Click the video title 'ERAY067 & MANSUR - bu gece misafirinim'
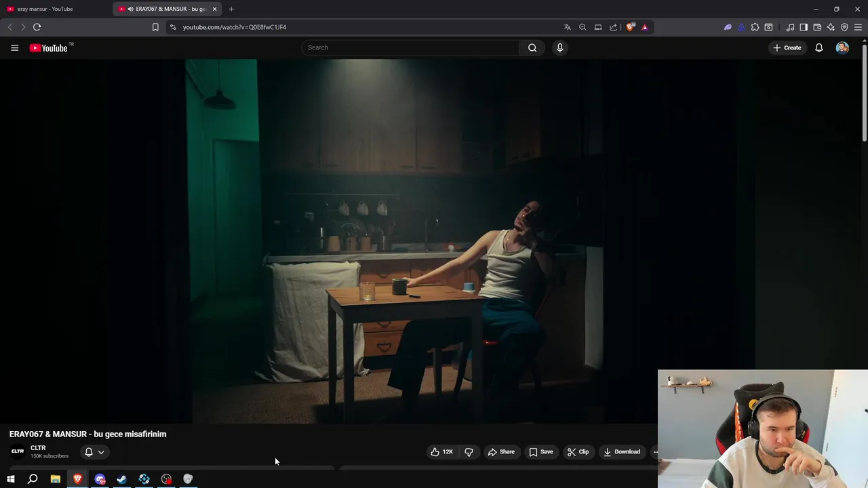This screenshot has width=868, height=488. click(x=87, y=434)
